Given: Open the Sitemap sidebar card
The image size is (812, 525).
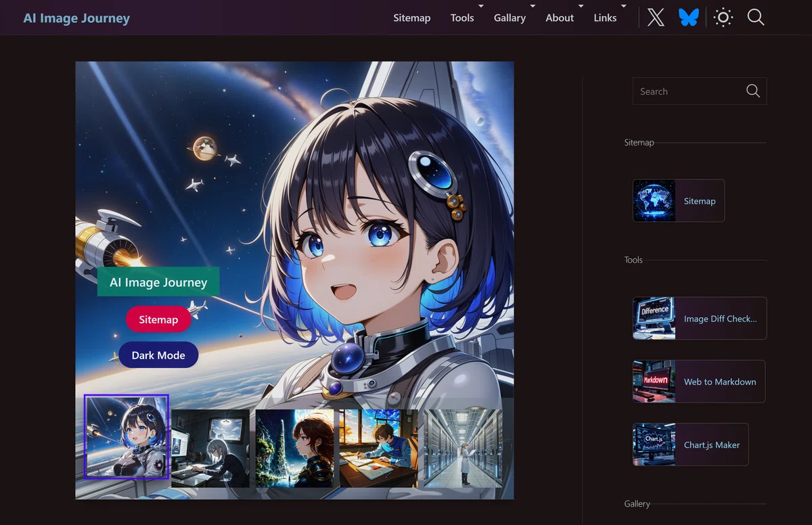Looking at the screenshot, I should pyautogui.click(x=679, y=200).
